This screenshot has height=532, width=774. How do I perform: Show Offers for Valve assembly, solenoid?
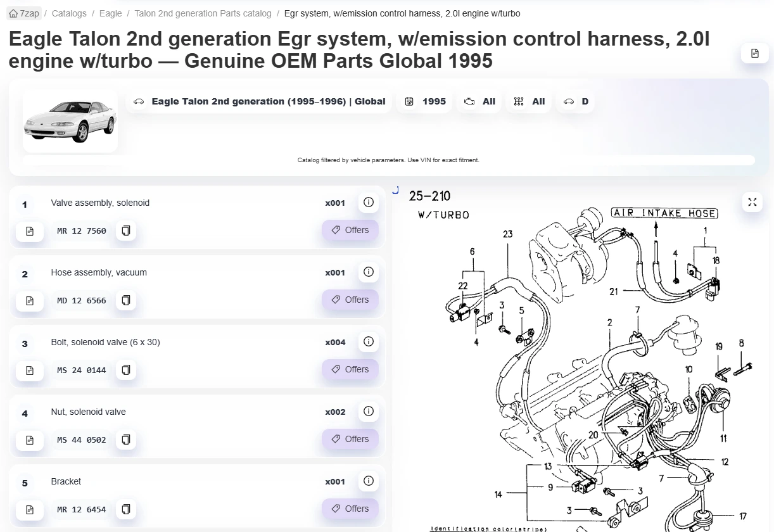(x=350, y=231)
